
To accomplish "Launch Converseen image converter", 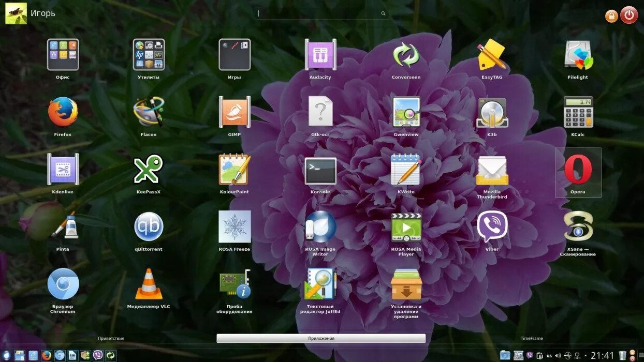I will (406, 55).
